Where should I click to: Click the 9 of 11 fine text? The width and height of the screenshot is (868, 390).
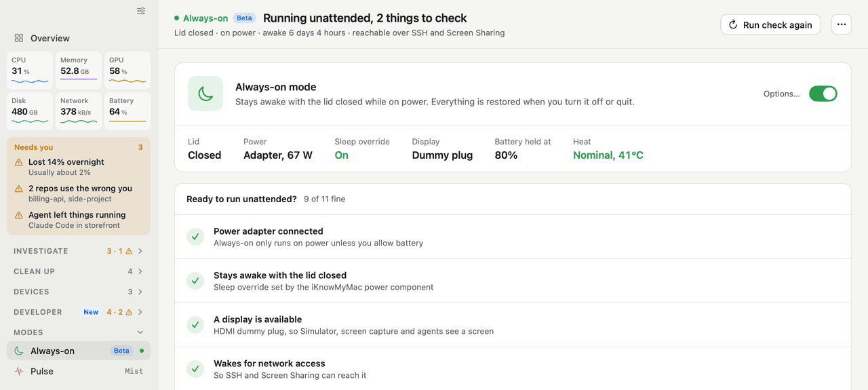(324, 199)
